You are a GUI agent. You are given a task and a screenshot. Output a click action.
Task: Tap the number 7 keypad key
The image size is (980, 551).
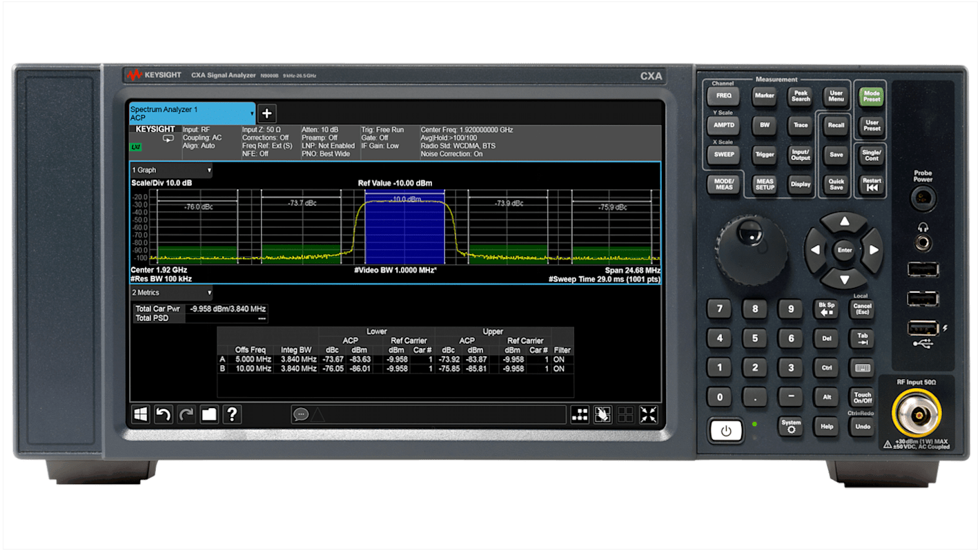pyautogui.click(x=720, y=309)
